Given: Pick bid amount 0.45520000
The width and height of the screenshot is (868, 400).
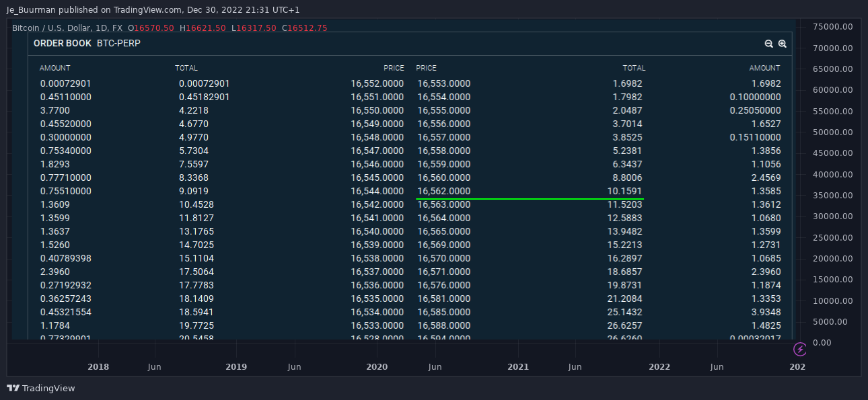Looking at the screenshot, I should click(66, 124).
